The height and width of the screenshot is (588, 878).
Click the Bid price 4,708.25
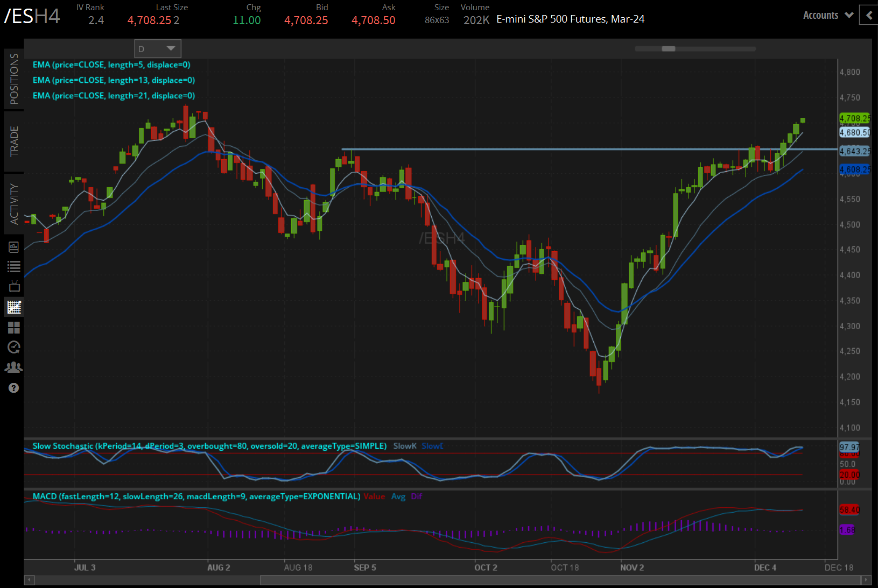point(306,20)
